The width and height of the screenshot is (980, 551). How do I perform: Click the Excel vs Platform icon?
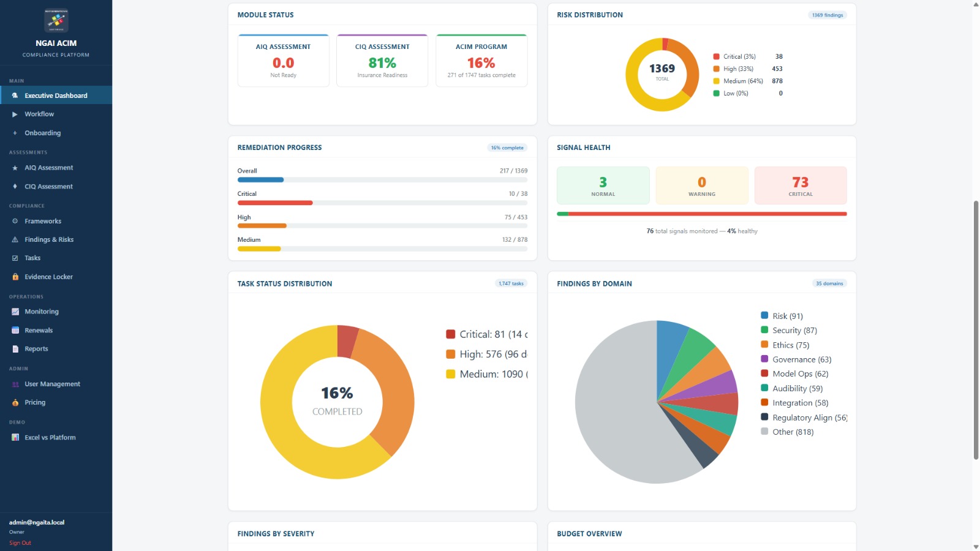tap(15, 438)
